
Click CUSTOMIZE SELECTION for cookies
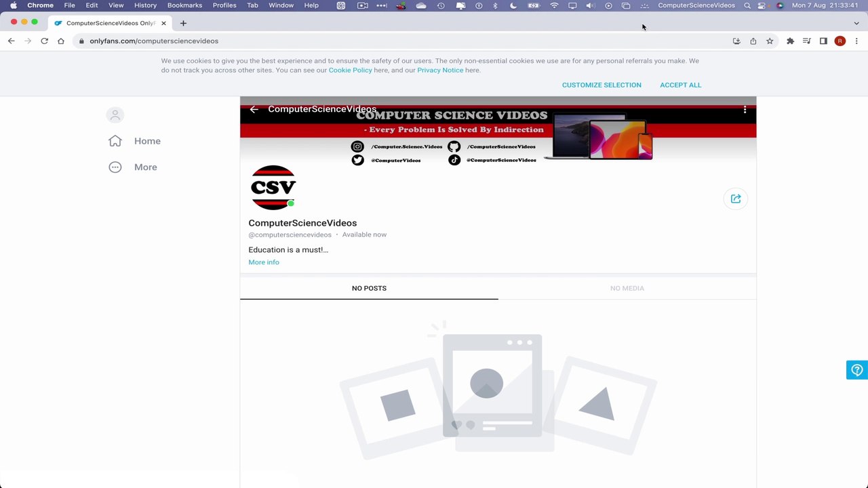tap(601, 85)
